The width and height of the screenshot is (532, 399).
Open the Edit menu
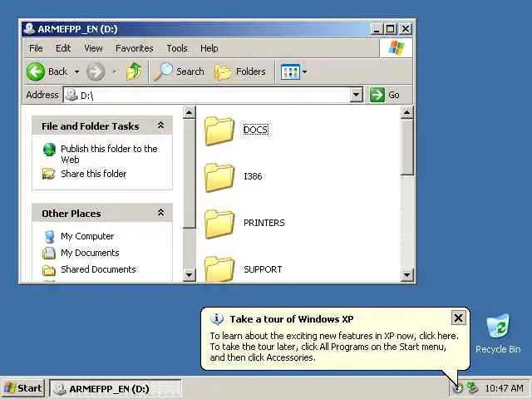[63, 48]
